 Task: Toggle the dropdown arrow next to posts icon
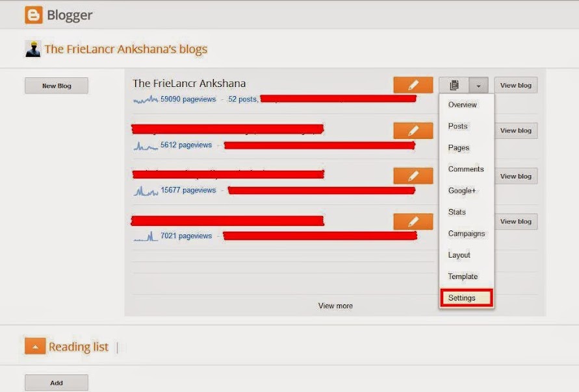(x=478, y=85)
